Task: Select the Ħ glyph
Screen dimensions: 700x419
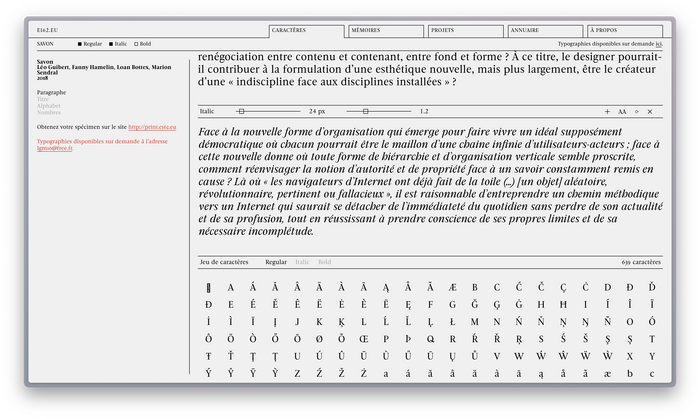Action: [563, 305]
